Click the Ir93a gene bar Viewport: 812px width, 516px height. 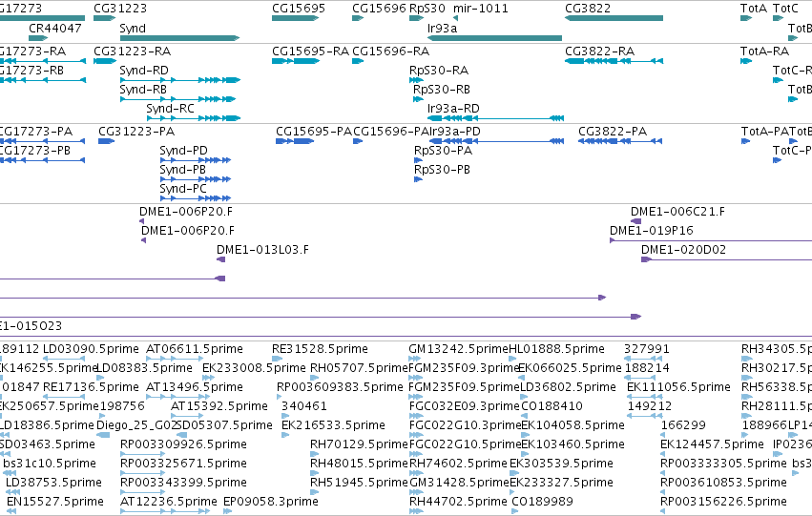(x=494, y=38)
